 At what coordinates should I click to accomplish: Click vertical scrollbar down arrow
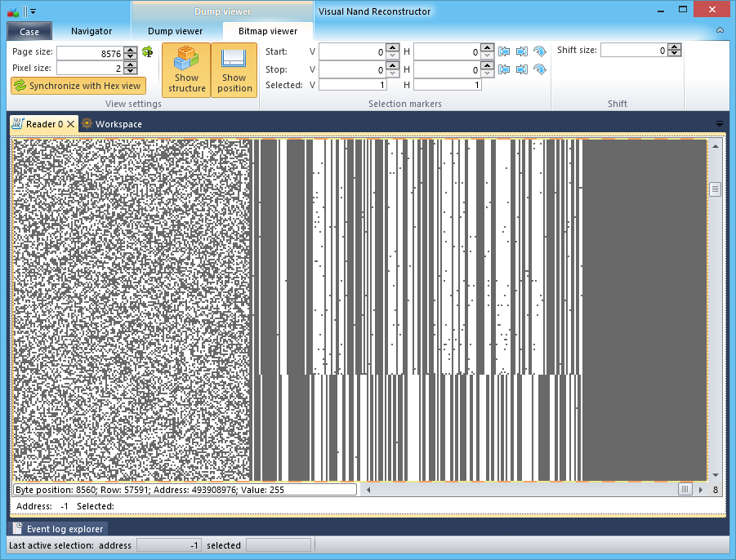click(x=716, y=475)
